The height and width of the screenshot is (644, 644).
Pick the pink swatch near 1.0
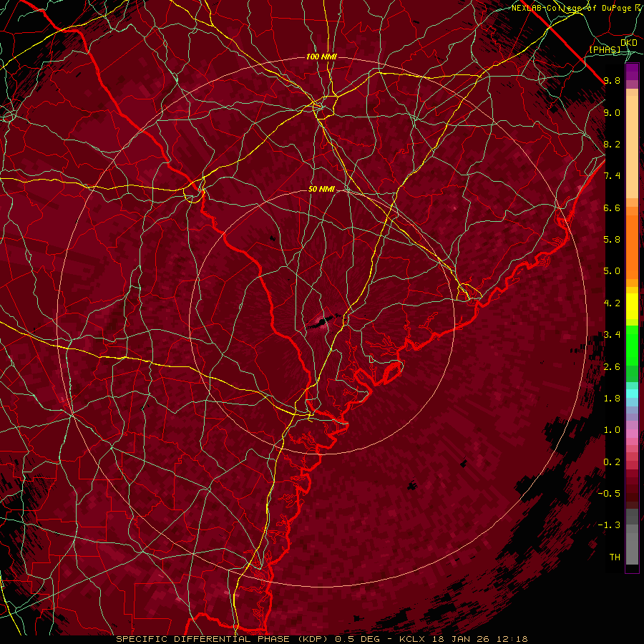pyautogui.click(x=632, y=434)
